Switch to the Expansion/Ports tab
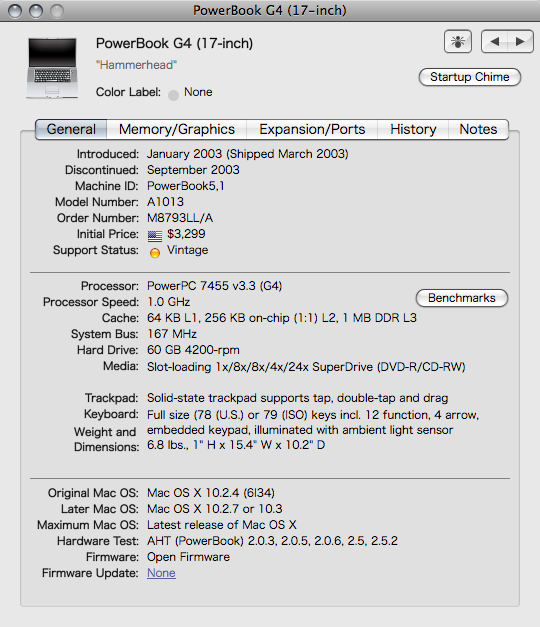This screenshot has width=540, height=627. tap(312, 129)
